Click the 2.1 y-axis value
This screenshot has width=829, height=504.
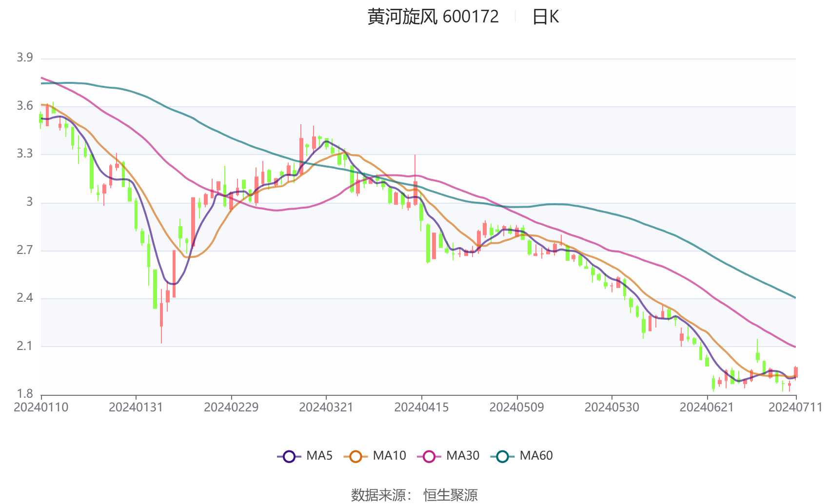pyautogui.click(x=25, y=346)
